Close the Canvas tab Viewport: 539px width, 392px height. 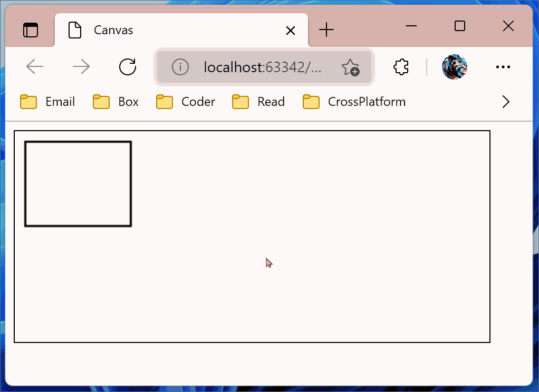coord(291,31)
